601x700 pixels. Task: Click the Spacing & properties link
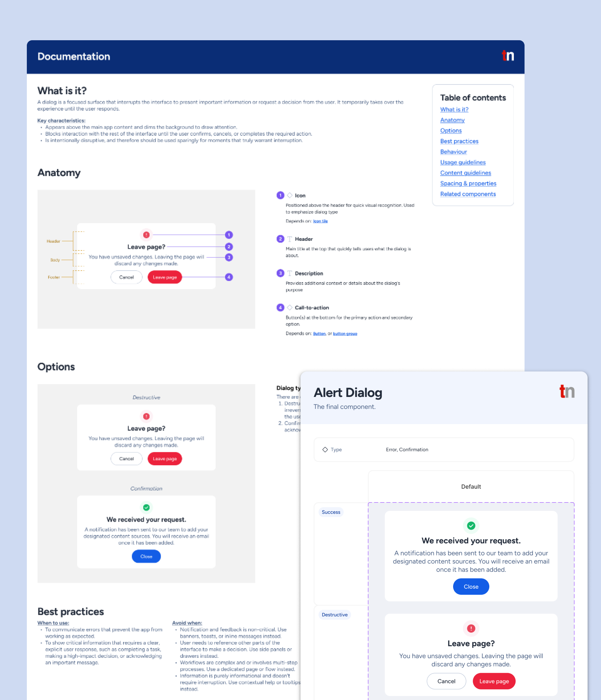[468, 183]
